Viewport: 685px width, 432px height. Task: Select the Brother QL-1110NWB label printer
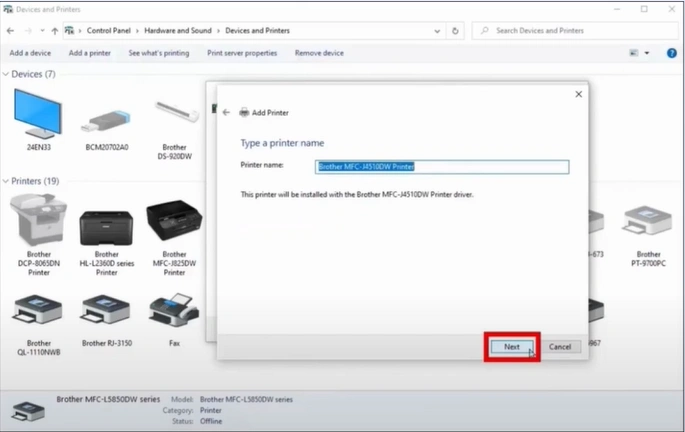[39, 311]
